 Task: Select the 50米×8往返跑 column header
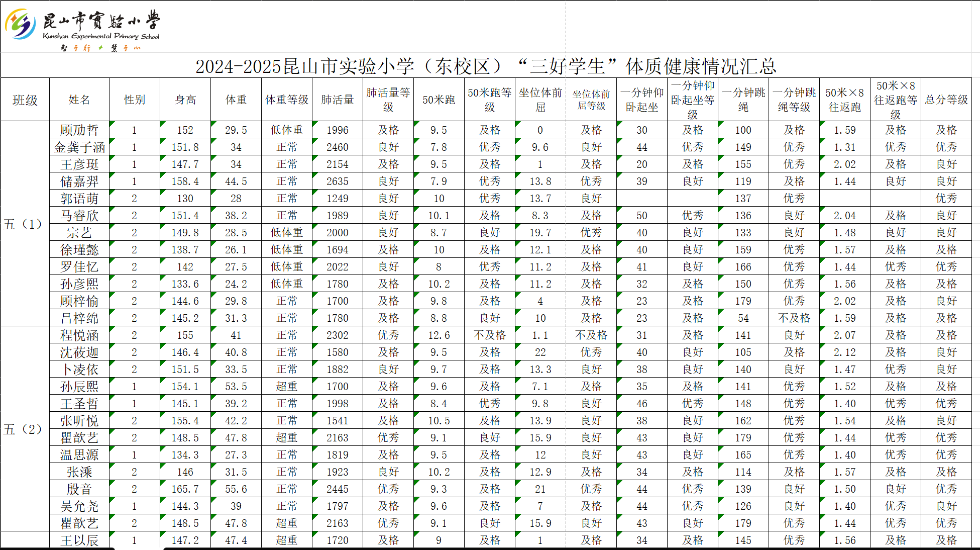[845, 100]
